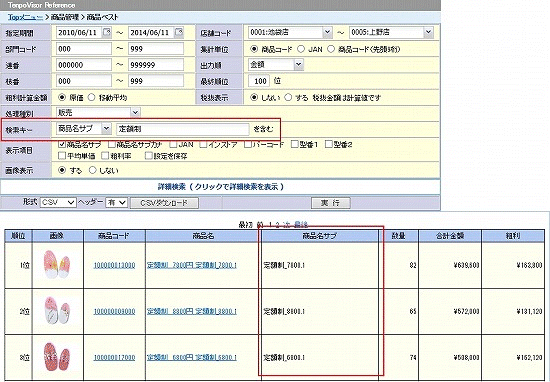Click the rank 1 product nail image
The width and height of the screenshot is (550, 382).
pyautogui.click(x=57, y=264)
